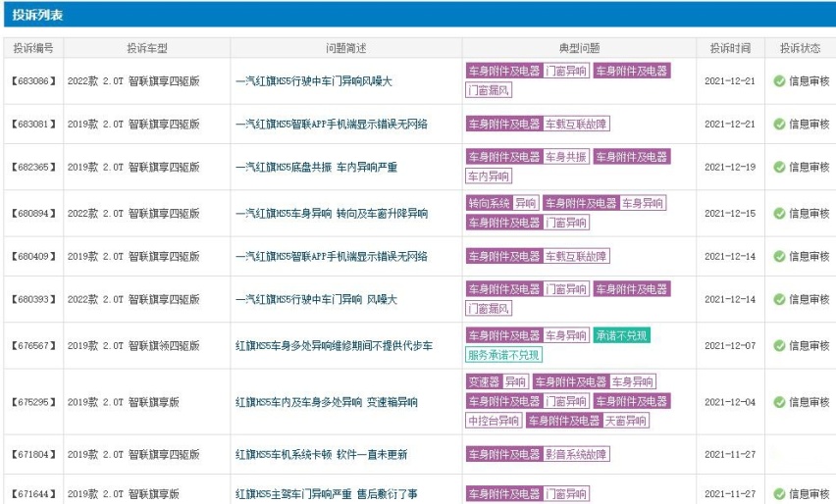Select the 变速器 异响 tag in row 675295
836x504 pixels.
pos(496,382)
